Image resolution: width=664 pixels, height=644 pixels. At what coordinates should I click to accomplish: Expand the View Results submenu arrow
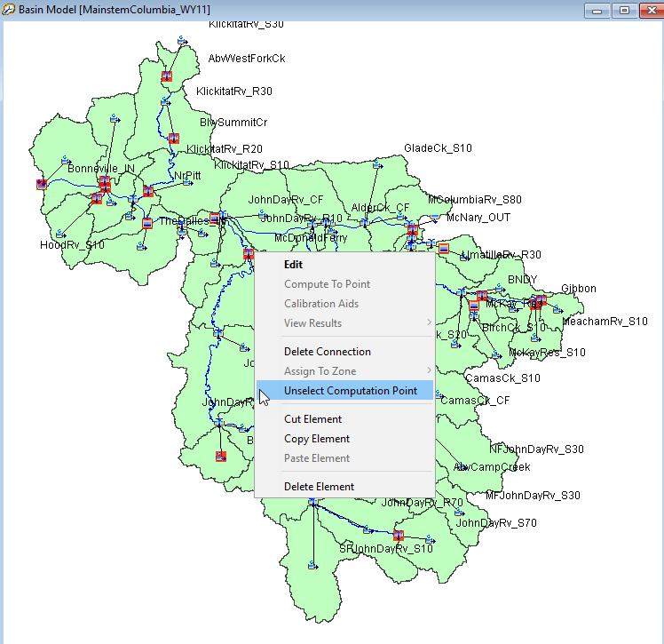(x=429, y=322)
